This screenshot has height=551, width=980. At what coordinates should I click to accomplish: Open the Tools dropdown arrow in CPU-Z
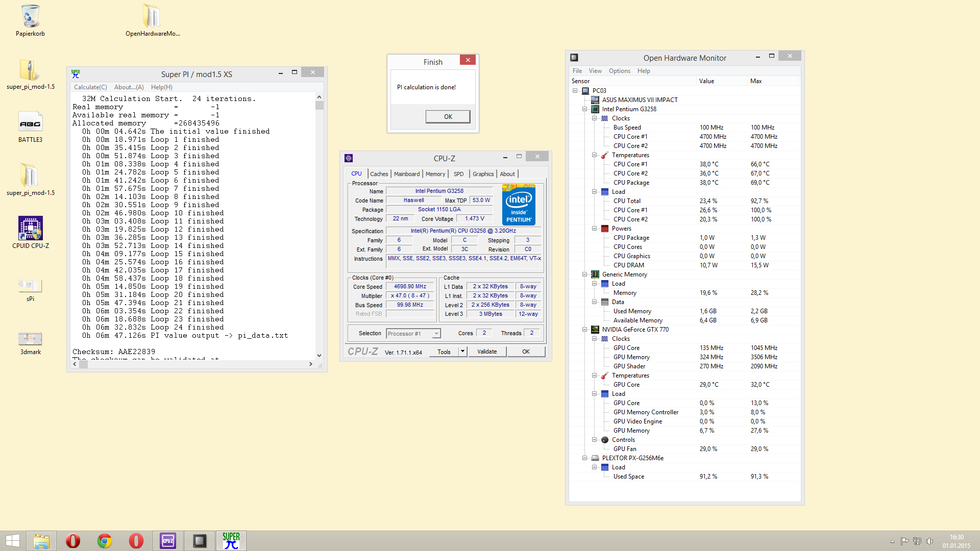click(x=462, y=352)
